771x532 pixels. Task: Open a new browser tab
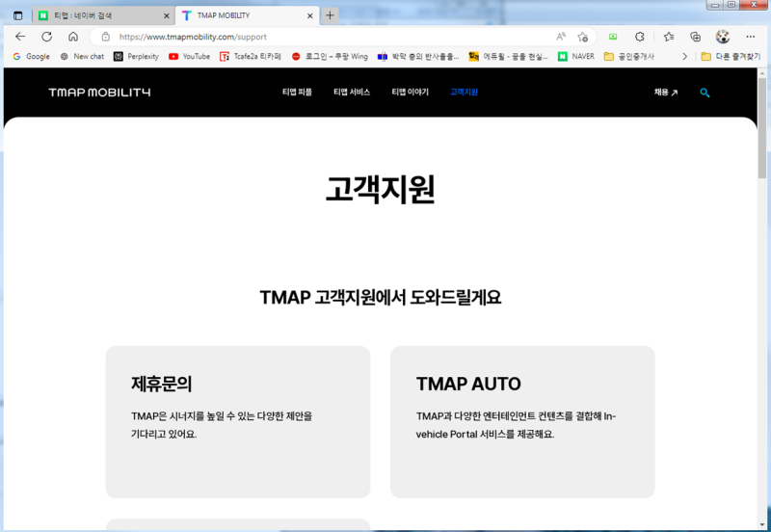(330, 15)
